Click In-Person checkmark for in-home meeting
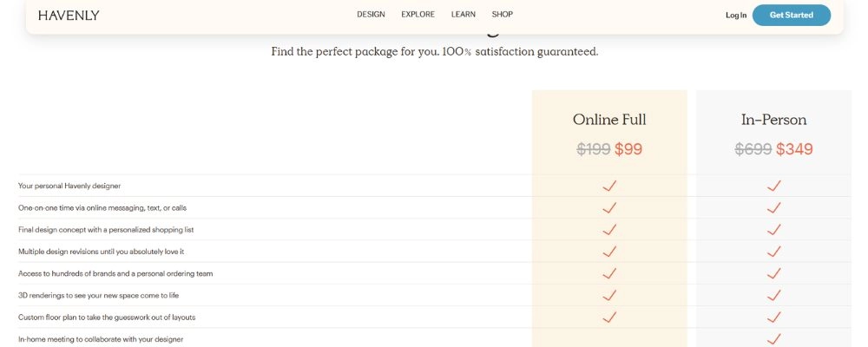 (x=774, y=338)
